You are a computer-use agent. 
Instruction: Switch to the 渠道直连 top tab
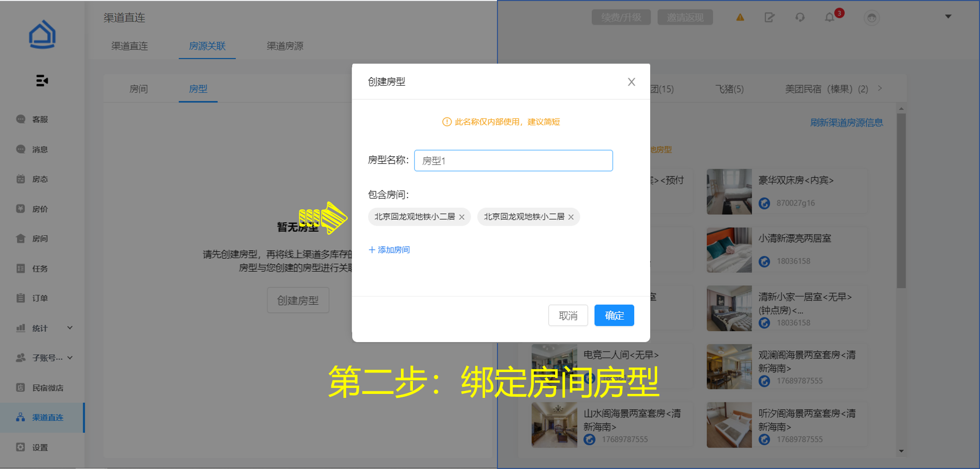pyautogui.click(x=129, y=46)
